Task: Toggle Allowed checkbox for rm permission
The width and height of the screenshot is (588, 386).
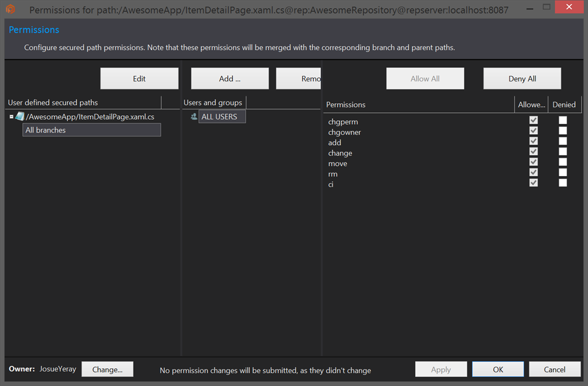Action: click(533, 173)
